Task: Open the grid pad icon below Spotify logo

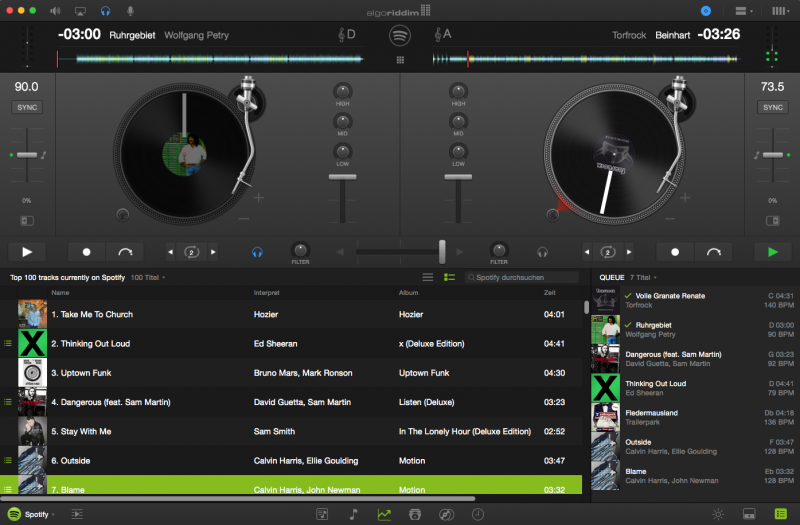Action: coord(400,60)
